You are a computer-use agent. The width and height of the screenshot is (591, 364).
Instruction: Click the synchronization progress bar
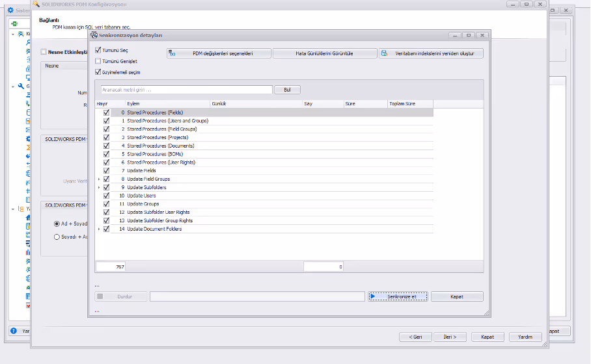click(x=257, y=296)
